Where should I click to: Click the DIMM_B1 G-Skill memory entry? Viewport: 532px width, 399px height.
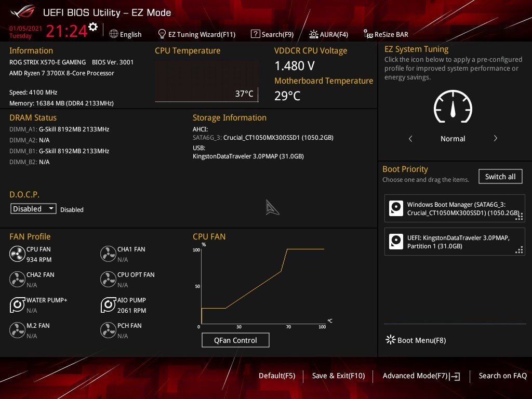59,151
